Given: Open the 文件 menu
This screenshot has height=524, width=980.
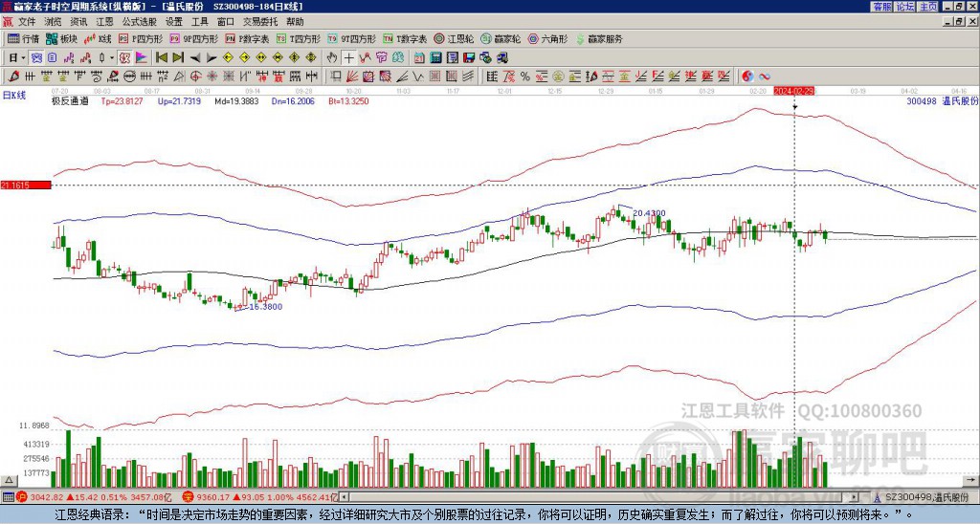Looking at the screenshot, I should click(x=27, y=22).
